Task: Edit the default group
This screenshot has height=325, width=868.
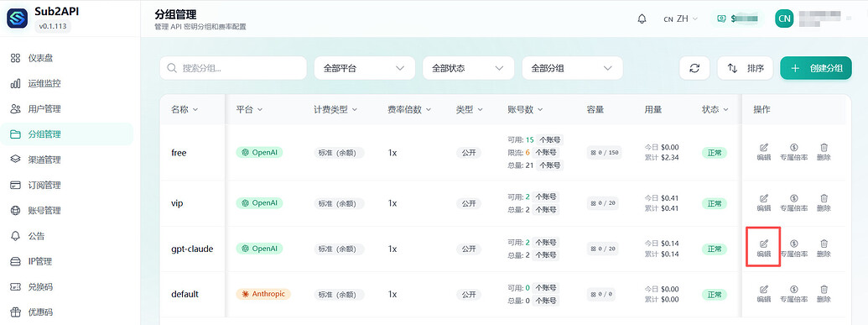Action: click(x=764, y=294)
